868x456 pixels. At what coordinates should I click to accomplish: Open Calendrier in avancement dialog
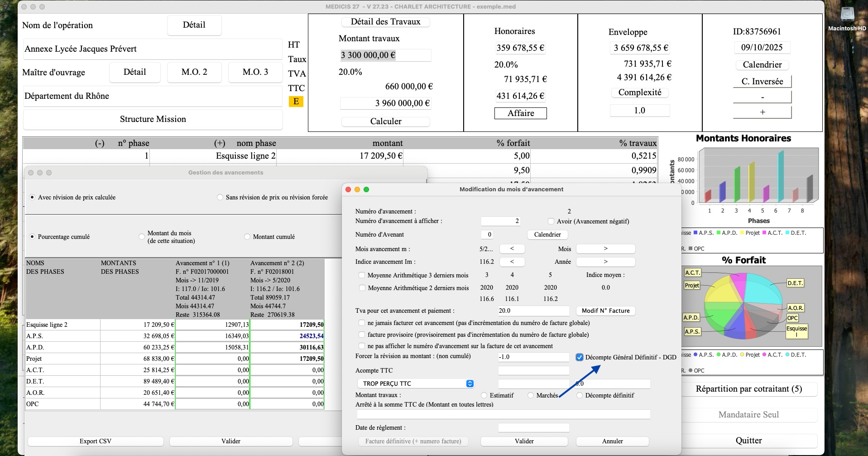(x=547, y=234)
